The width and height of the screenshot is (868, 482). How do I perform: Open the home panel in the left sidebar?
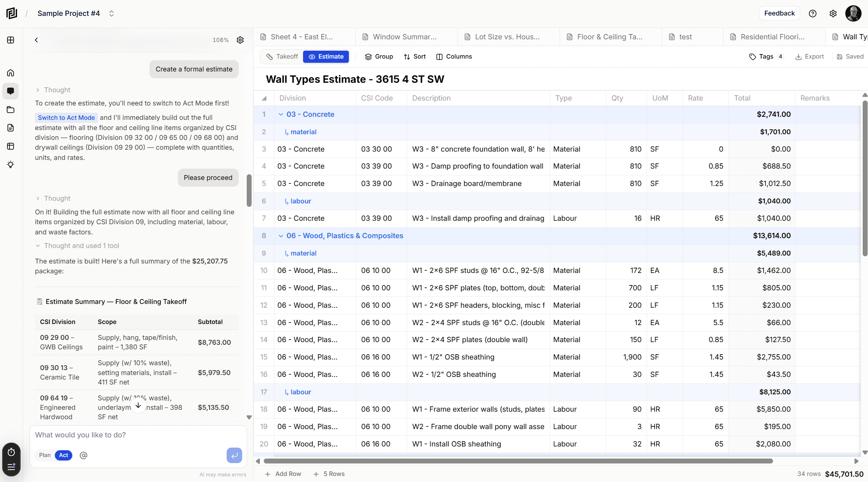pyautogui.click(x=11, y=73)
